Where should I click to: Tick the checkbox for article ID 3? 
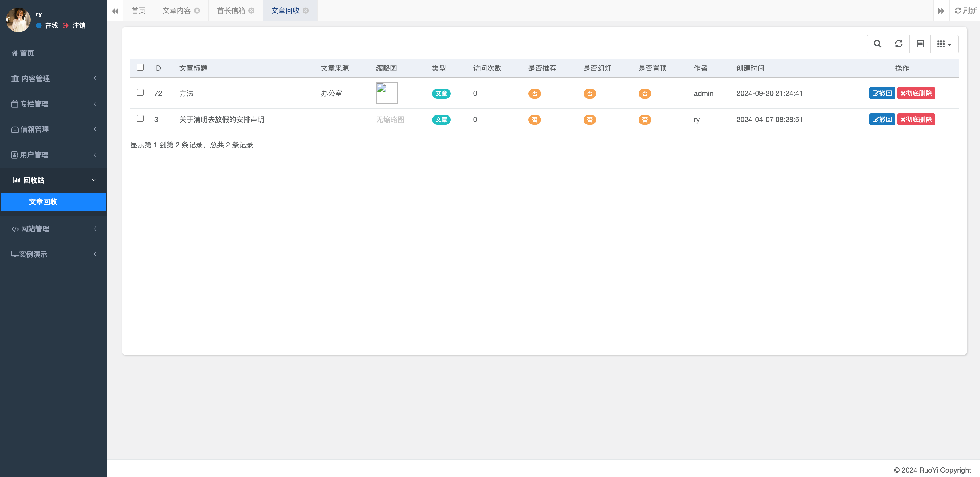tap(140, 119)
